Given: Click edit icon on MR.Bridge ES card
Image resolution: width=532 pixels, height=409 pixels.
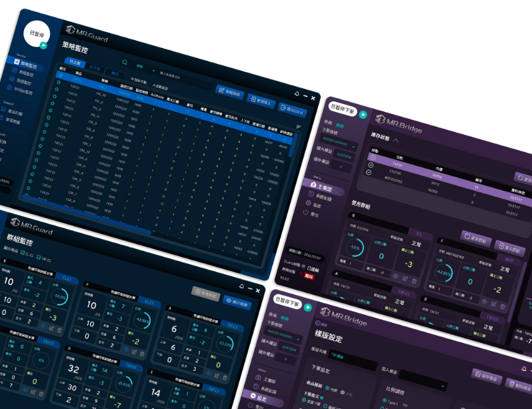Looking at the screenshot, I should [x=405, y=278].
